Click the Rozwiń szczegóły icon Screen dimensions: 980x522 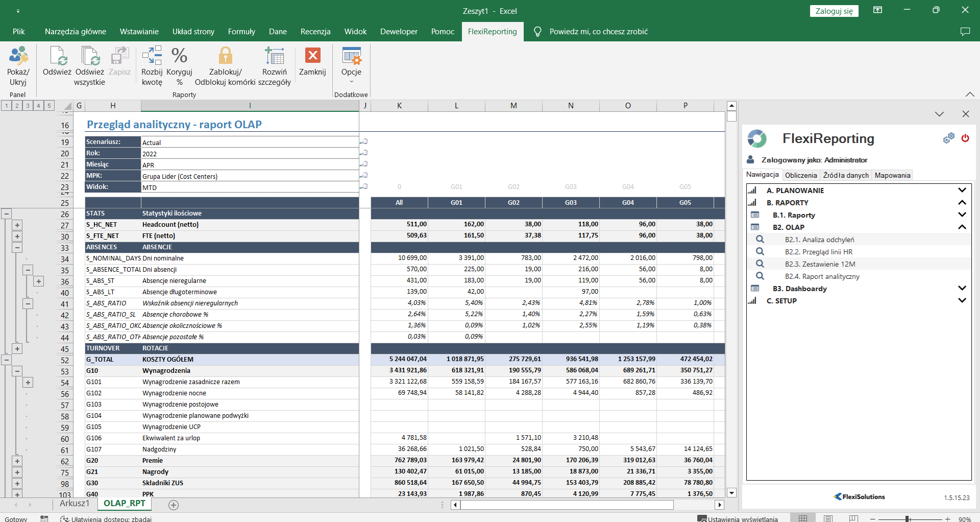click(x=275, y=56)
